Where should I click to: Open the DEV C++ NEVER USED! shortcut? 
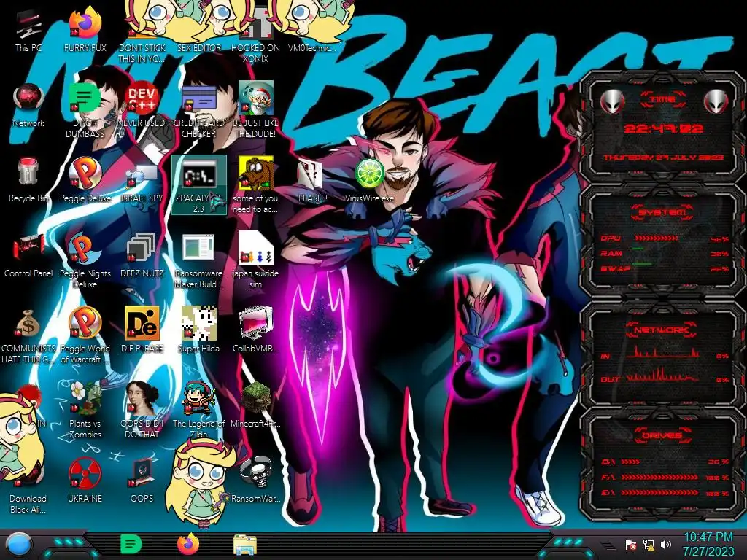point(142,105)
